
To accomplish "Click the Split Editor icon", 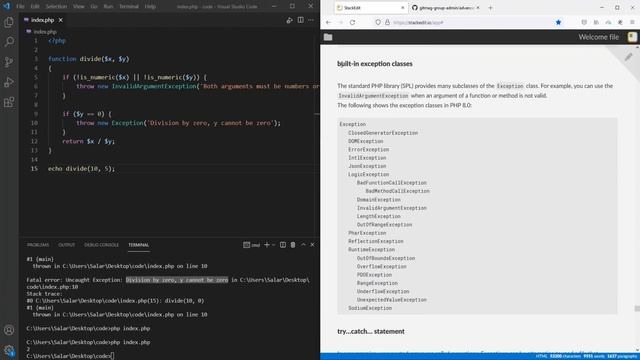I will click(300, 20).
